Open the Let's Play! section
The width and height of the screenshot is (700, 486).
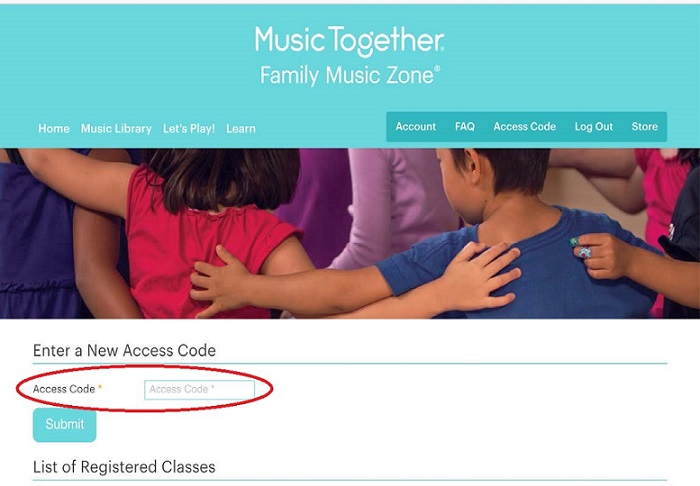point(189,129)
